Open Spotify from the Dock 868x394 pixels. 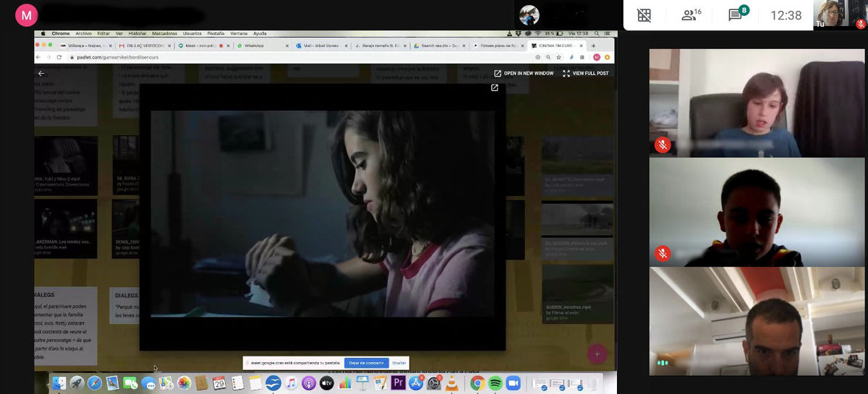pyautogui.click(x=495, y=383)
